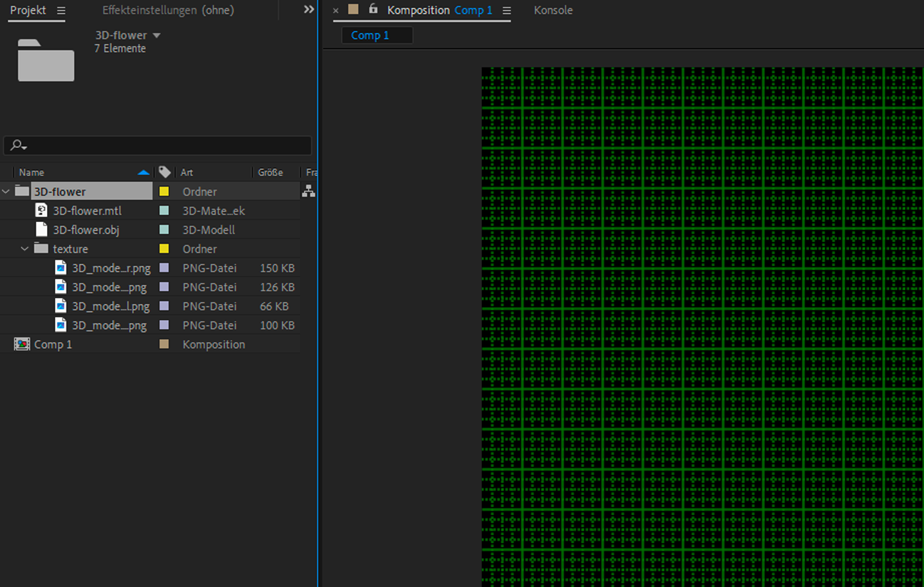Click the 3D-flower.mtl file icon
The height and width of the screenshot is (587, 924).
(x=42, y=210)
